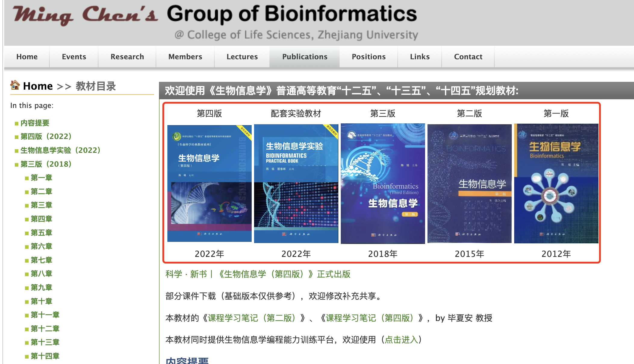Image resolution: width=634 pixels, height=364 pixels.
Task: Go to the Links menu item
Action: point(420,57)
